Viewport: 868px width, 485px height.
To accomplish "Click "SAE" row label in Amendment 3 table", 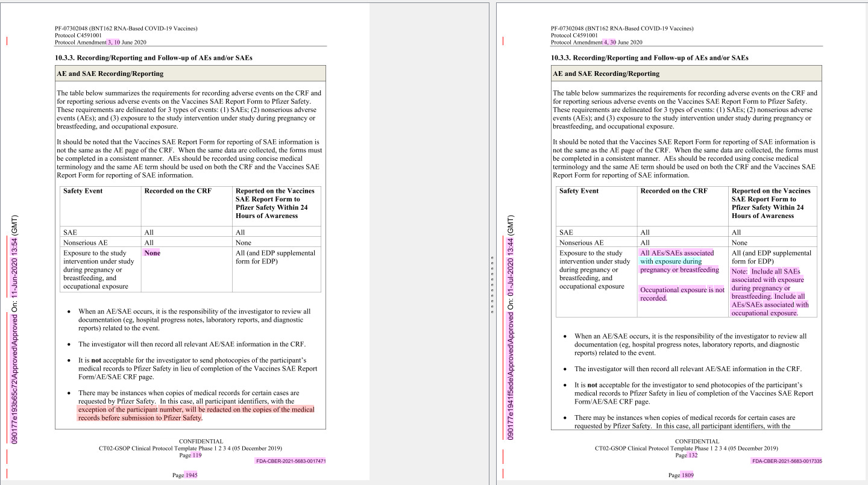I will click(70, 232).
